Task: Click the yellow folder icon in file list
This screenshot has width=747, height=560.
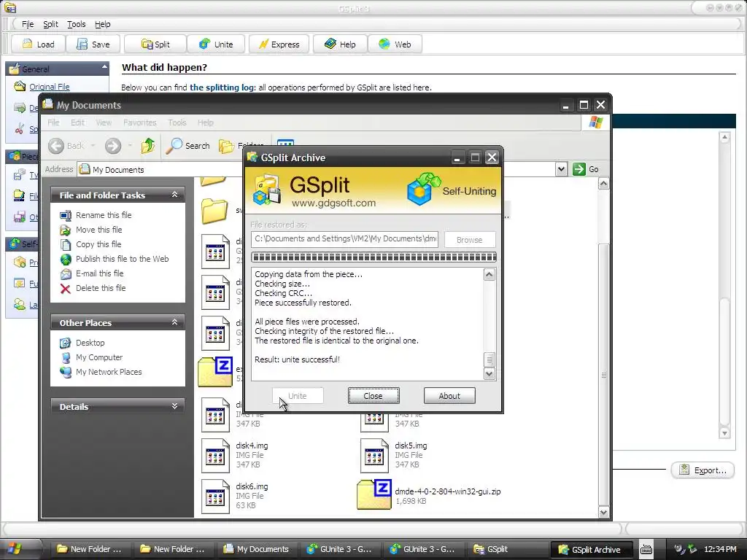Action: (x=214, y=211)
